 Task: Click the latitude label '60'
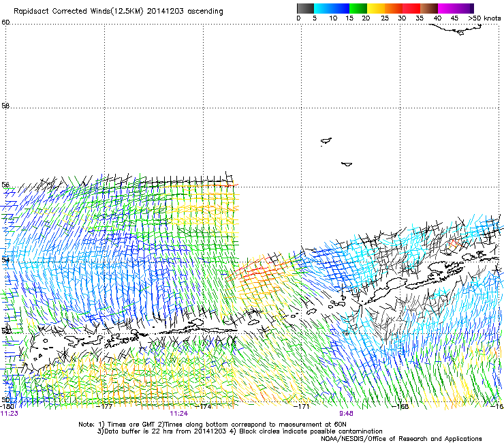point(5,22)
